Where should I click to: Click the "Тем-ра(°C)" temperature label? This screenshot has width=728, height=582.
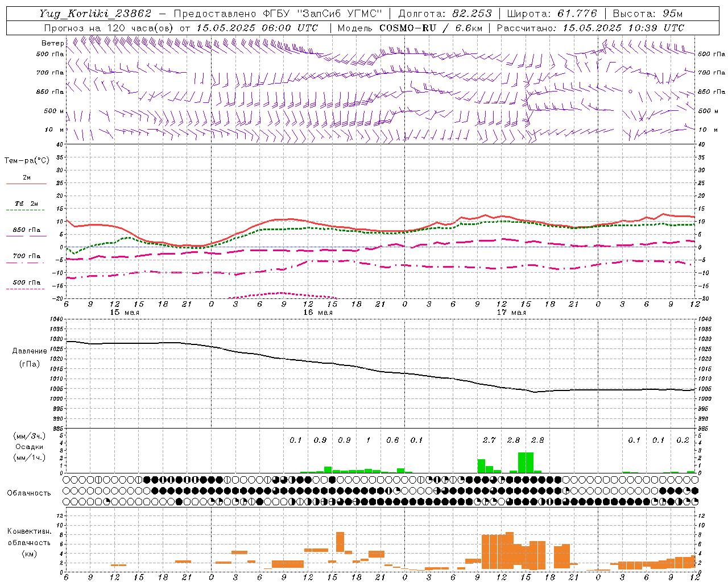pyautogui.click(x=27, y=160)
